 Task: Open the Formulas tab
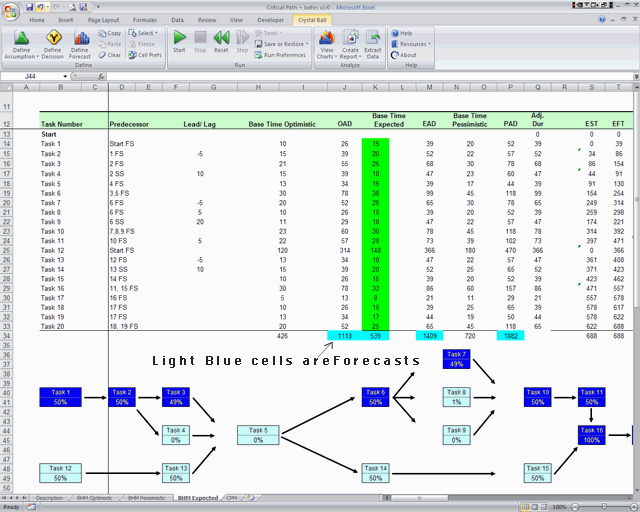pos(144,20)
